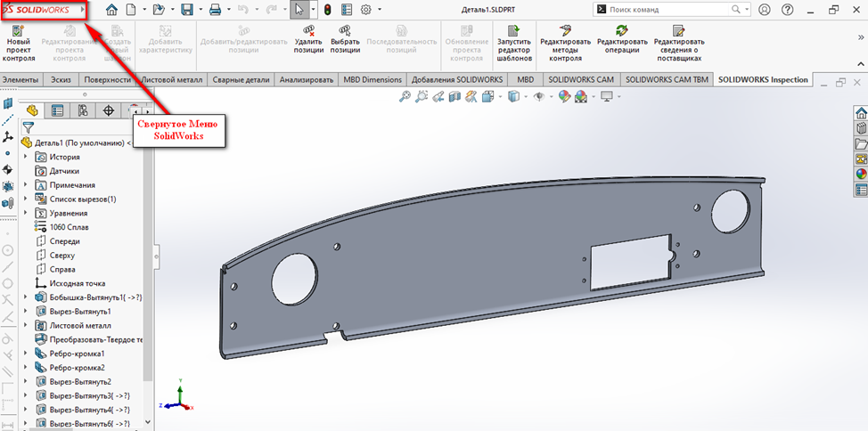This screenshot has width=868, height=431.
Task: Expand the История tree node
Action: pos(26,157)
